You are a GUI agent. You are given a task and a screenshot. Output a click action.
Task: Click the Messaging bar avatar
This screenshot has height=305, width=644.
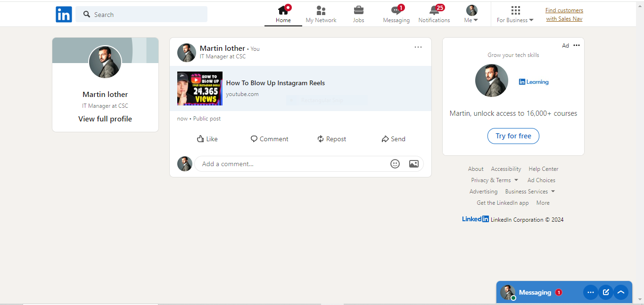coord(508,292)
